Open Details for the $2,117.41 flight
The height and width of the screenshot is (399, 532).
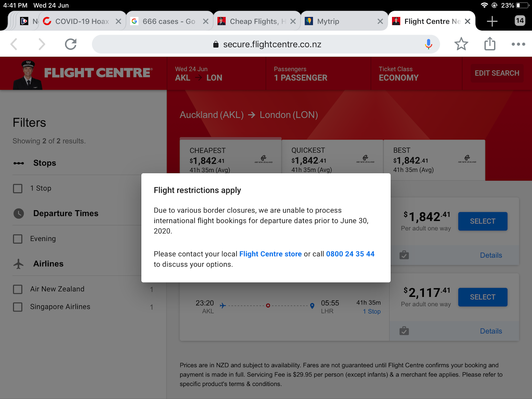pyautogui.click(x=491, y=331)
